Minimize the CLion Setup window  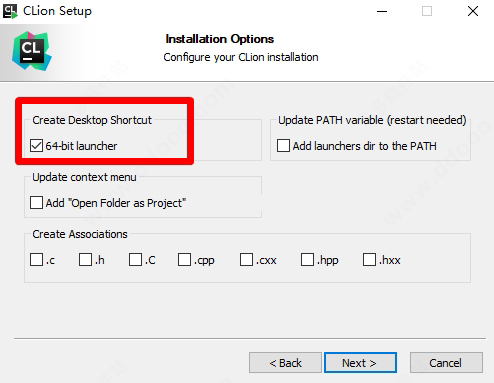coord(382,11)
